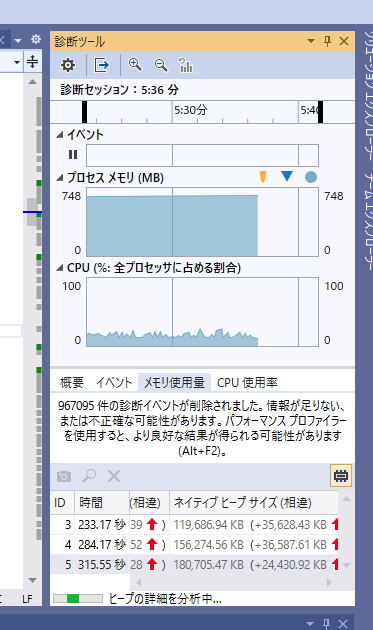Toggle the auto-hide pin on 診断ツール panel

click(x=327, y=41)
